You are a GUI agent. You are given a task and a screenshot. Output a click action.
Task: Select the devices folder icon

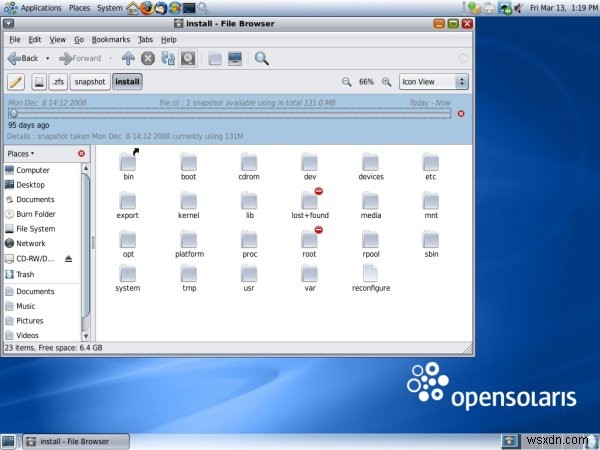pos(370,162)
